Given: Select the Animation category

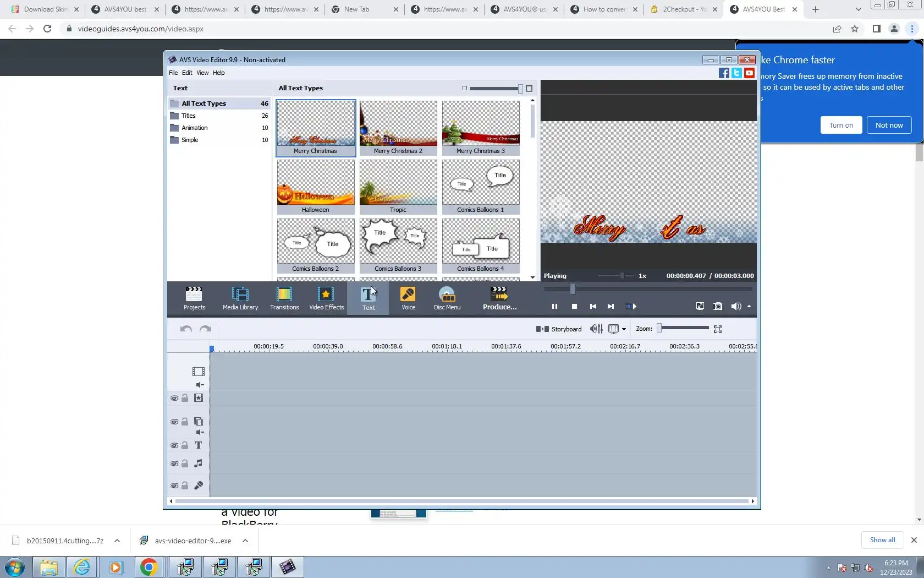Looking at the screenshot, I should click(219, 128).
